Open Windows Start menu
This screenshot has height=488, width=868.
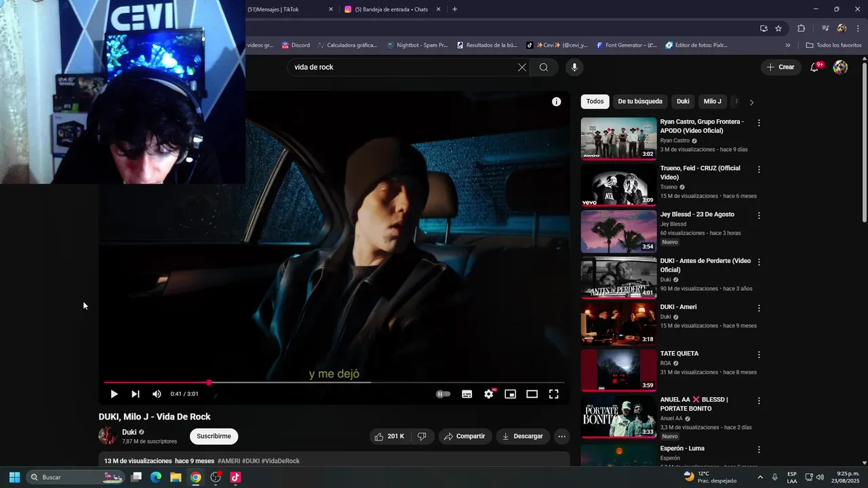coord(14,477)
